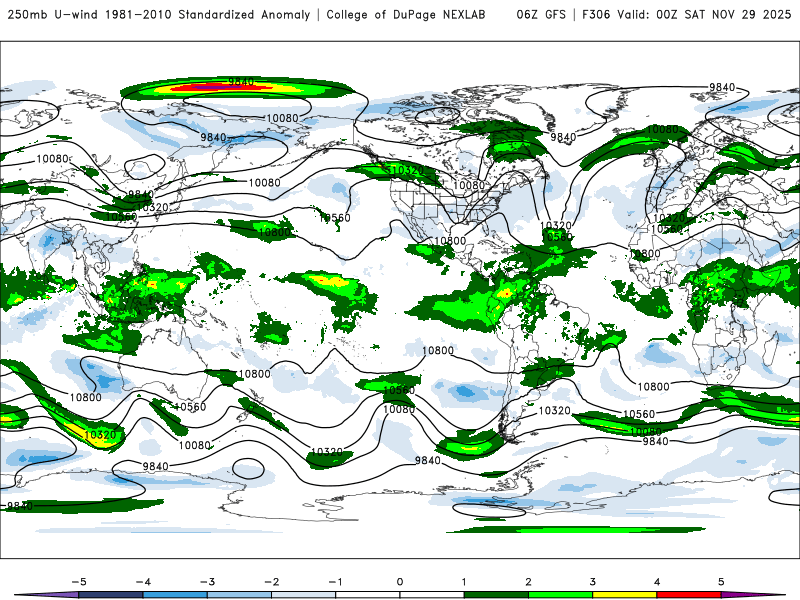This screenshot has width=800, height=600.
Task: Click the colorbar tick label '1'
Action: [464, 582]
